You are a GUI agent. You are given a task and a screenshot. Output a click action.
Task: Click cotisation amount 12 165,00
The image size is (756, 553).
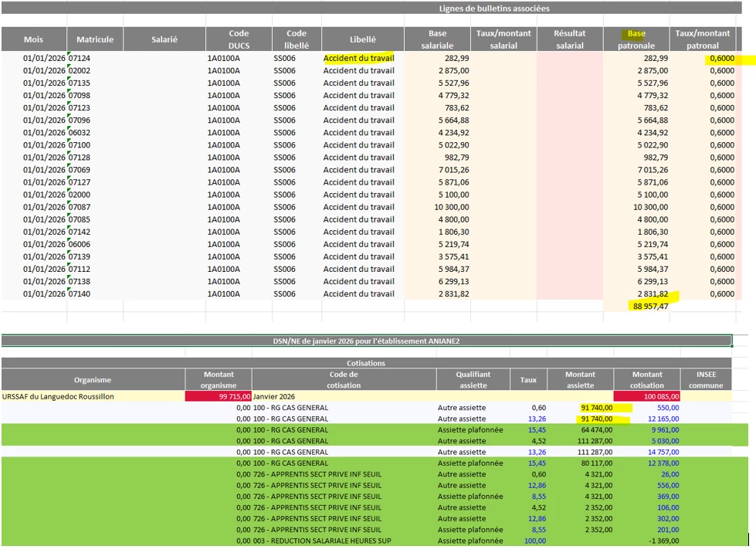coord(663,419)
